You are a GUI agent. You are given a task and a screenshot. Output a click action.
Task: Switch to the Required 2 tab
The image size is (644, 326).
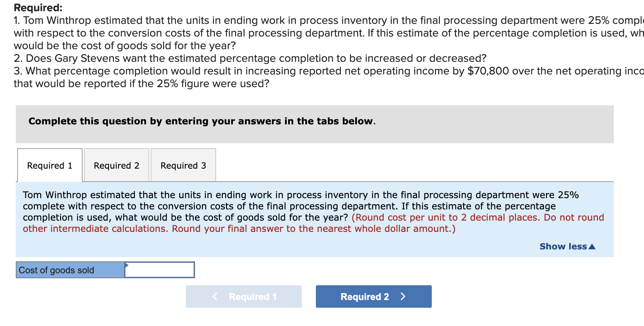[x=116, y=165]
